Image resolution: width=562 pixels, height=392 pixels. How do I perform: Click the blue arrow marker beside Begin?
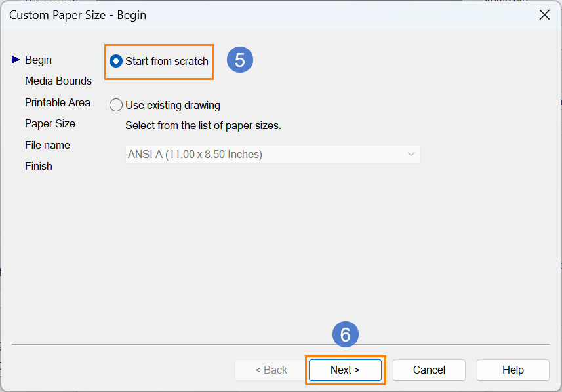pos(16,60)
